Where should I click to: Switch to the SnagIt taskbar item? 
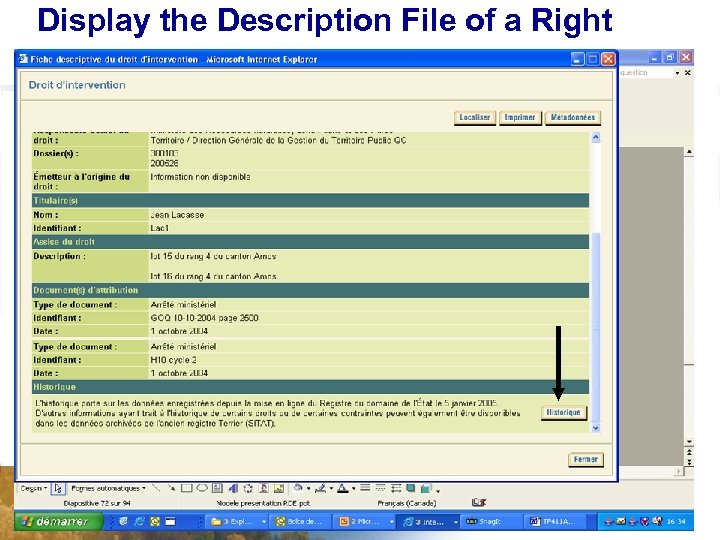tap(491, 522)
